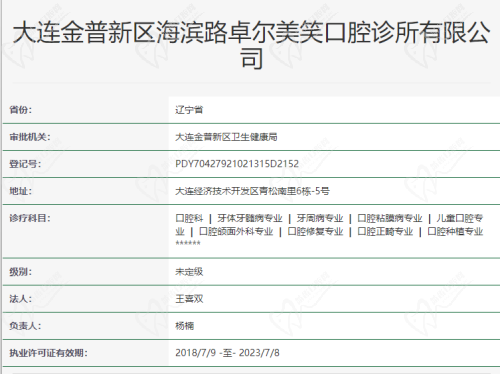Viewport: 500px width, 374px height.
Task: Click the 口腔正畸专业 entry
Action: coord(385,231)
